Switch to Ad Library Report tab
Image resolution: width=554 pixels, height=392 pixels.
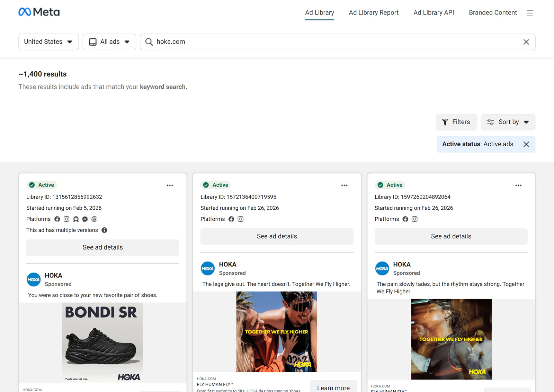click(374, 13)
